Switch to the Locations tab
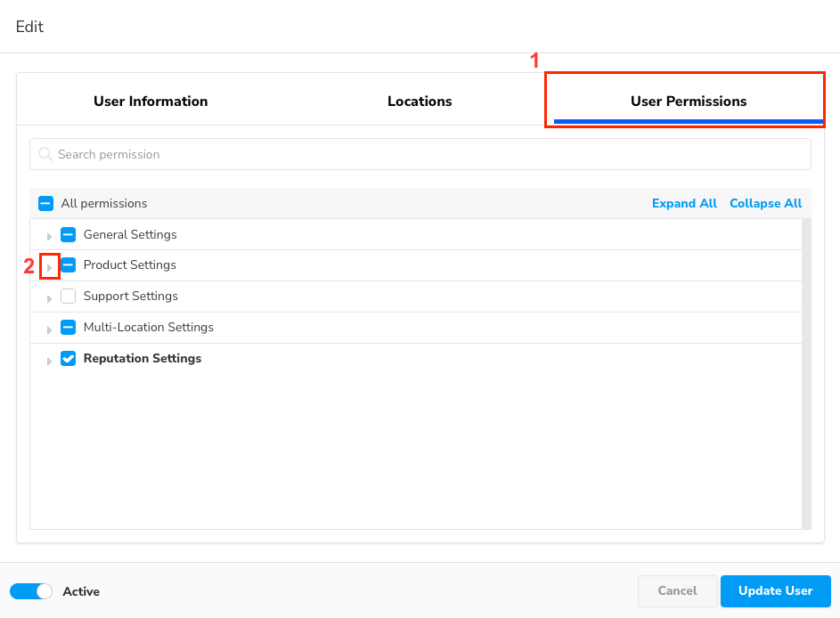The image size is (840, 618). click(420, 102)
